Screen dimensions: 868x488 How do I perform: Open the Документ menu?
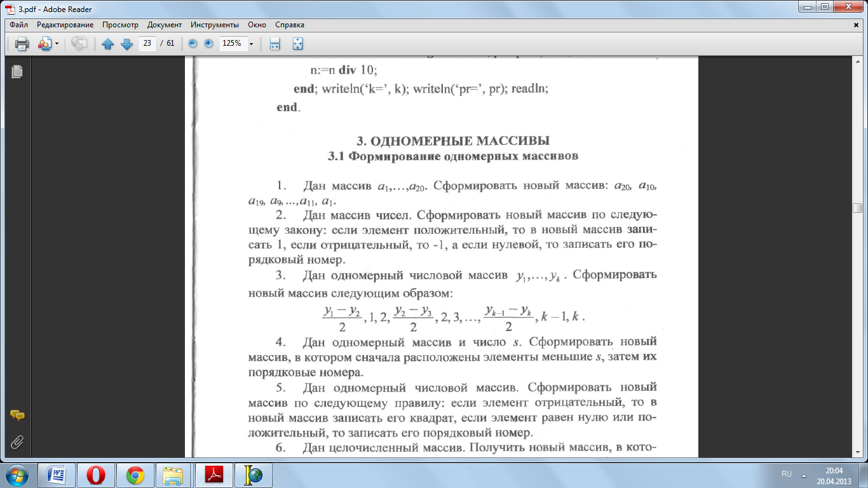165,25
